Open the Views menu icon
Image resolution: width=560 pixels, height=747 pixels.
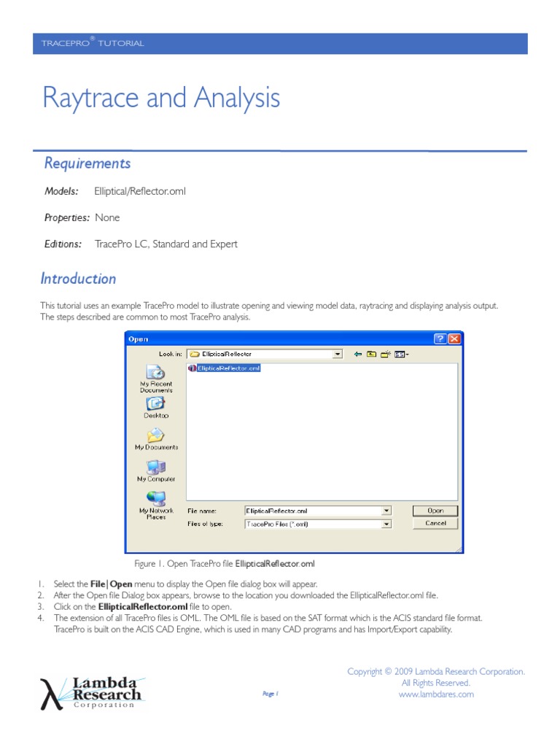(401, 354)
